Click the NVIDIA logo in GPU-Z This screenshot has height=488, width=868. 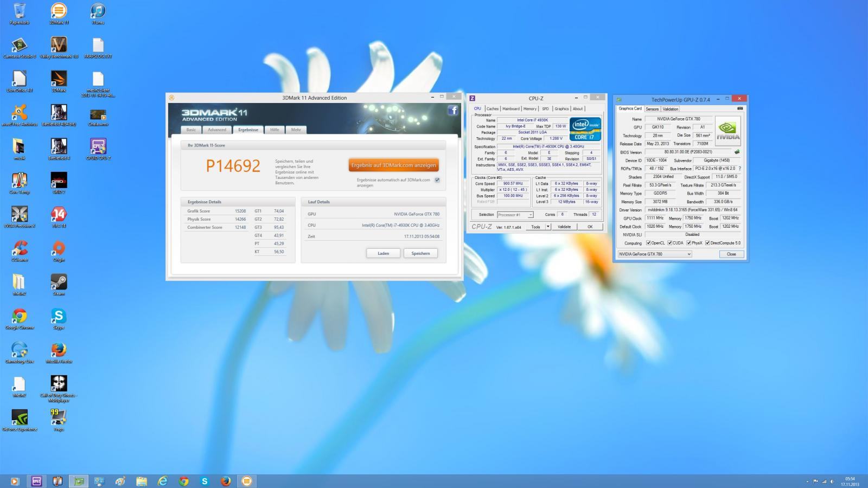727,130
